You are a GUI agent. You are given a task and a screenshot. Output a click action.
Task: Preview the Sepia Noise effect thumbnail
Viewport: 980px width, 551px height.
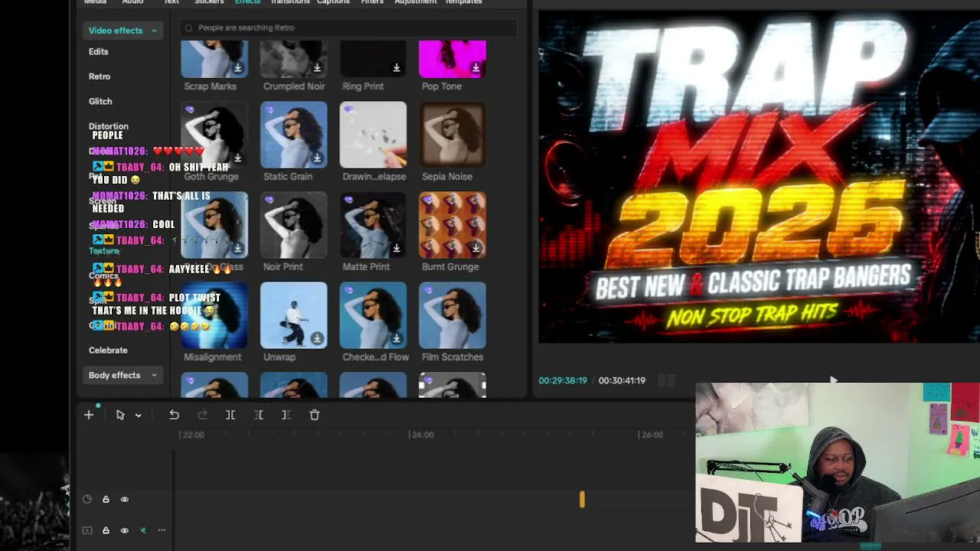pos(452,135)
